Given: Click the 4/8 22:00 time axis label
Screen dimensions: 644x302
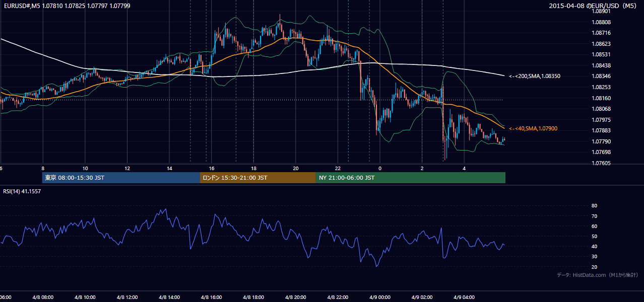Looking at the screenshot, I should (x=338, y=297).
